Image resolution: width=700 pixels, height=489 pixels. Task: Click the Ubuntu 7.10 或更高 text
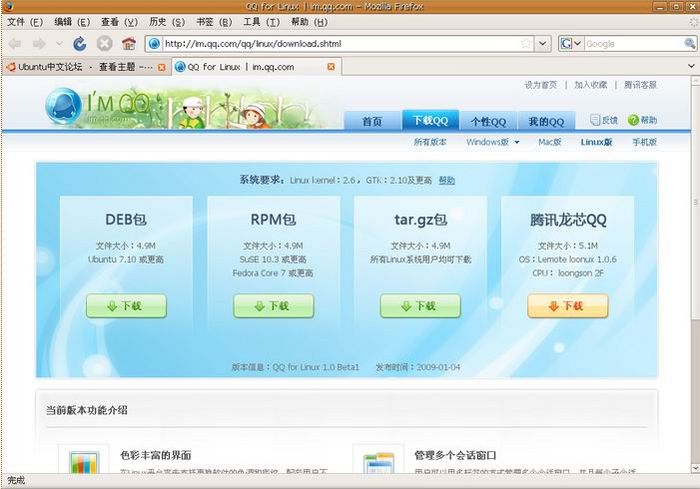click(126, 259)
